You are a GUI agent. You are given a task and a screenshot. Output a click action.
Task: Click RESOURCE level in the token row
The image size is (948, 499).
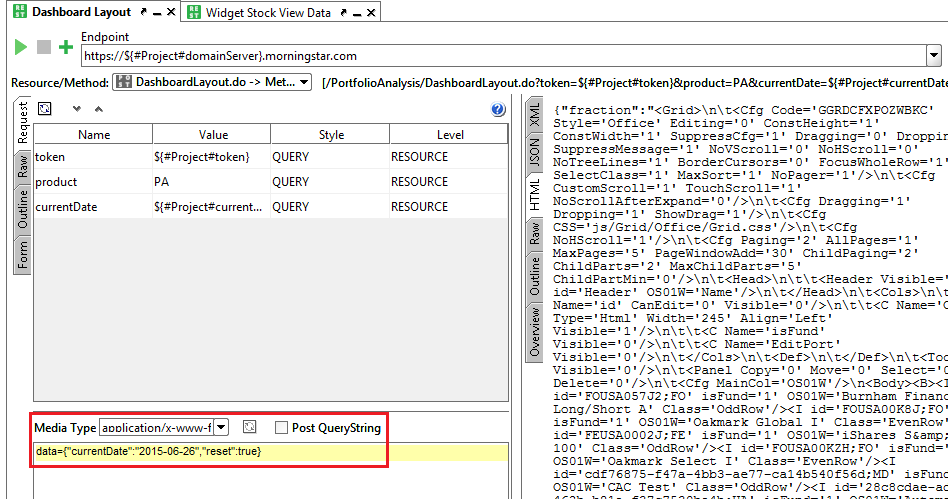coord(449,157)
